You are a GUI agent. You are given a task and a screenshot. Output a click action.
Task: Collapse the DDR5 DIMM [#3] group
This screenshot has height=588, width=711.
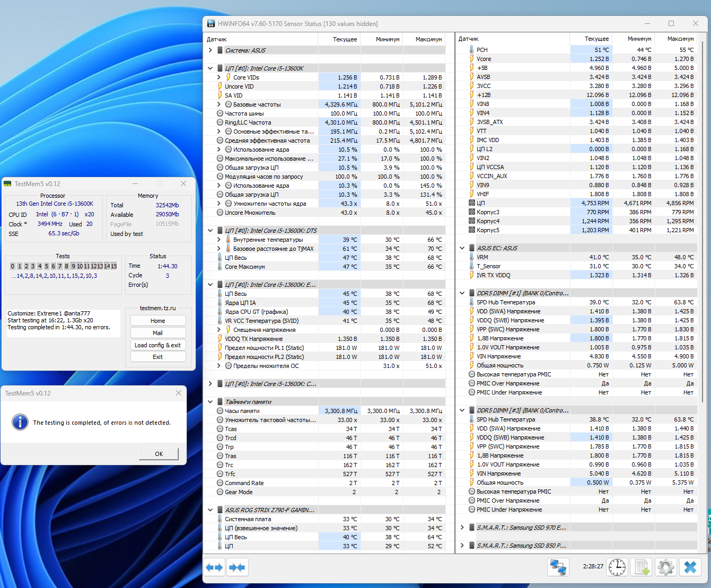pos(462,410)
